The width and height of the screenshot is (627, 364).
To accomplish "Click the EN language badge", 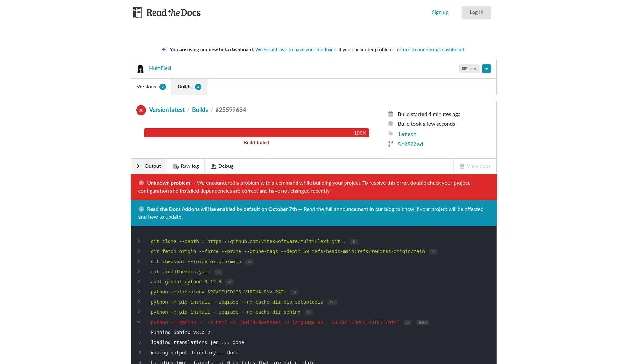I will 469,69.
